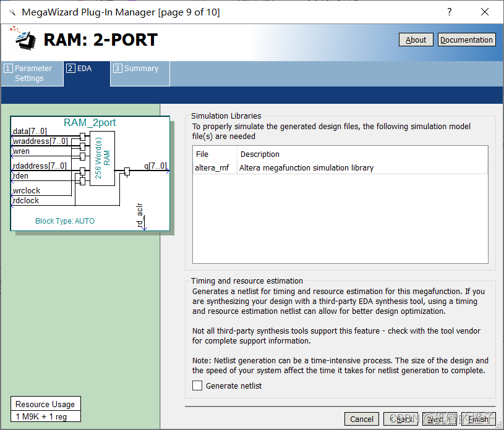Click the rdclock port label
Viewport: 504px width, 430px height.
26,200
